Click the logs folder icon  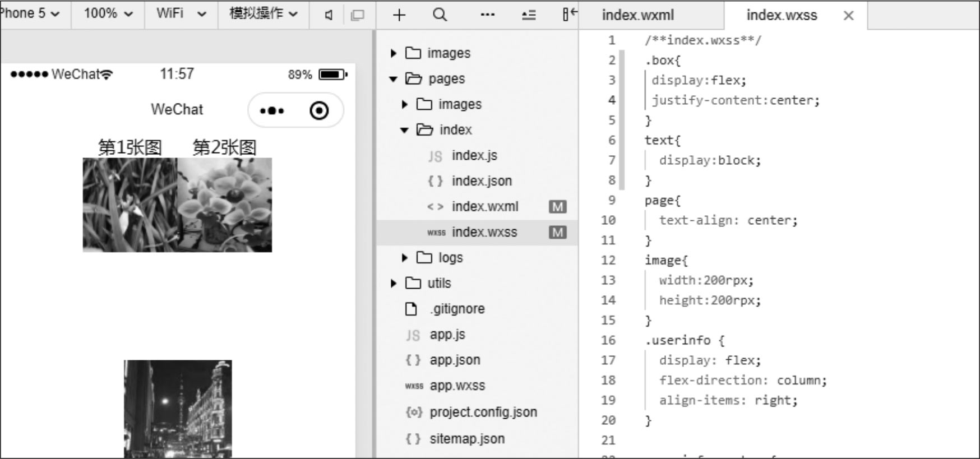tap(424, 257)
